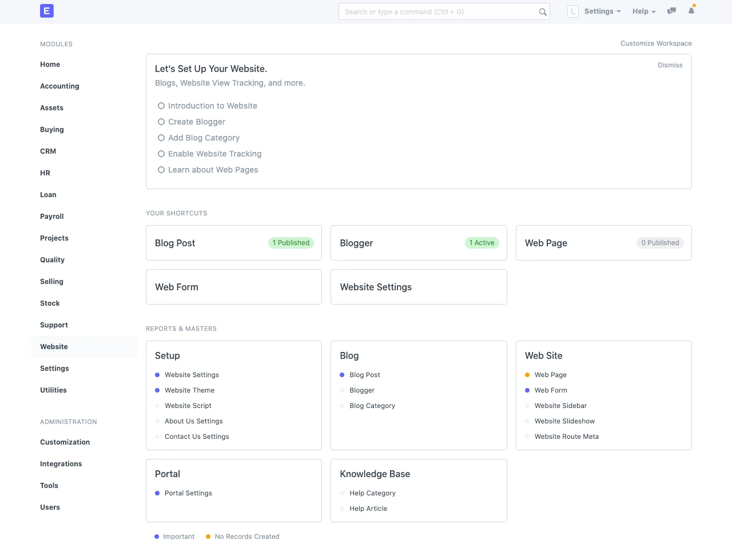Go to the Accounting module
Image resolution: width=732 pixels, height=560 pixels.
[x=59, y=86]
